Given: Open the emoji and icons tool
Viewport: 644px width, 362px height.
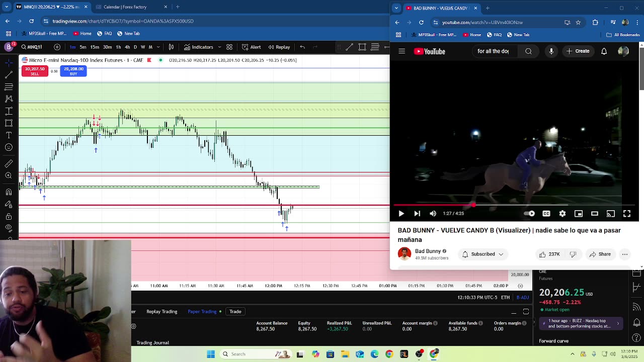Looking at the screenshot, I should click(9, 147).
